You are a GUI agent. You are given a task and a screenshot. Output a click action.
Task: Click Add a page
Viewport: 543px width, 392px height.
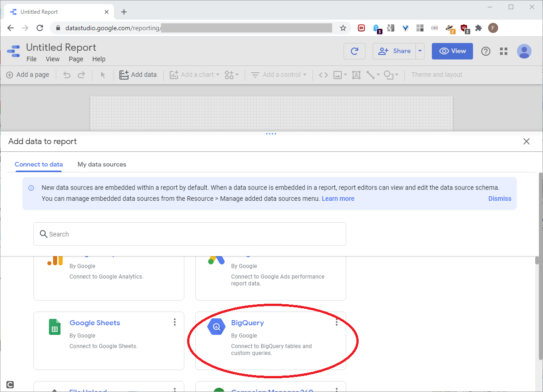[x=28, y=75]
